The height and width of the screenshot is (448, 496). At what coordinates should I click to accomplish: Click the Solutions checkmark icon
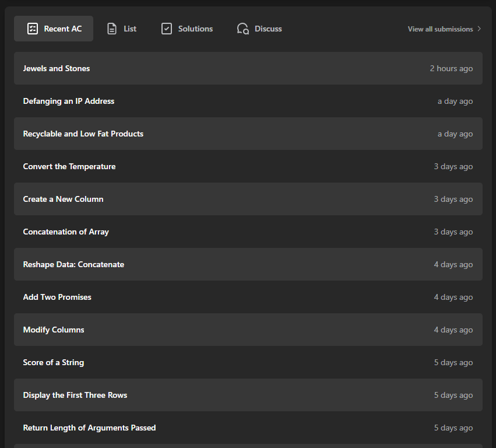pos(167,29)
